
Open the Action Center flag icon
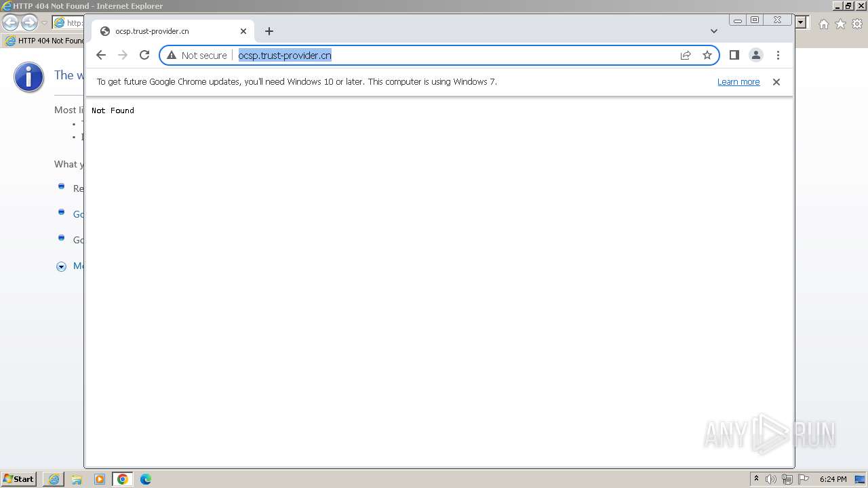(x=804, y=479)
